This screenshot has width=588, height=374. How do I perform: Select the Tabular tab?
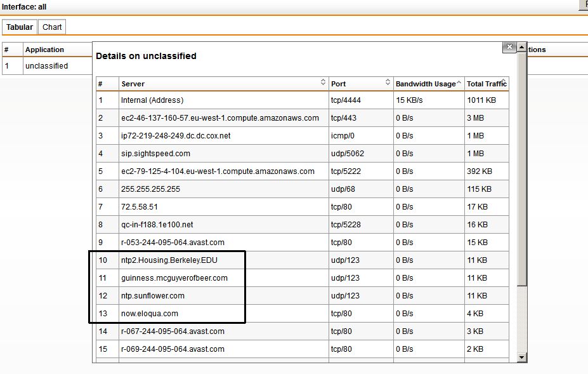coord(20,27)
